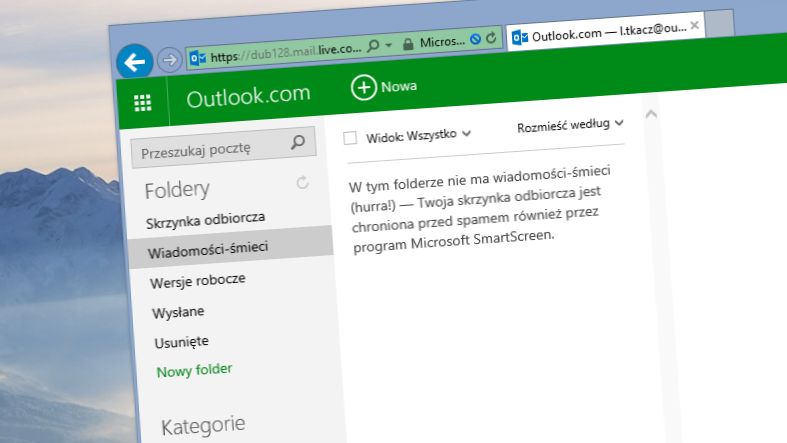Click the mail search magnifier icon
The image size is (787, 443).
298,142
